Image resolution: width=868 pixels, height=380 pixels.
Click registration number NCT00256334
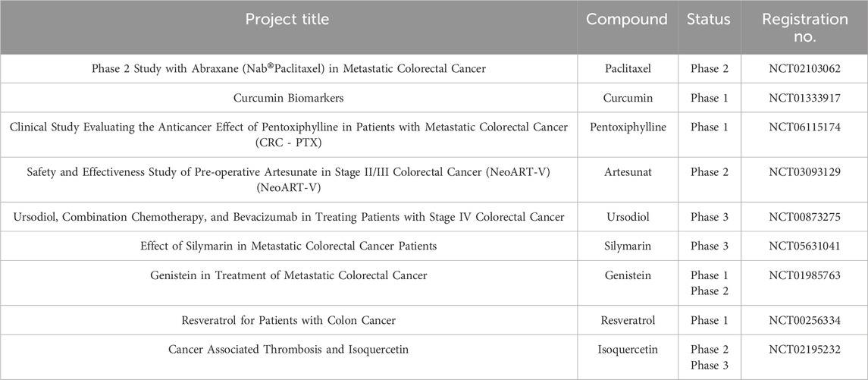coord(805,320)
